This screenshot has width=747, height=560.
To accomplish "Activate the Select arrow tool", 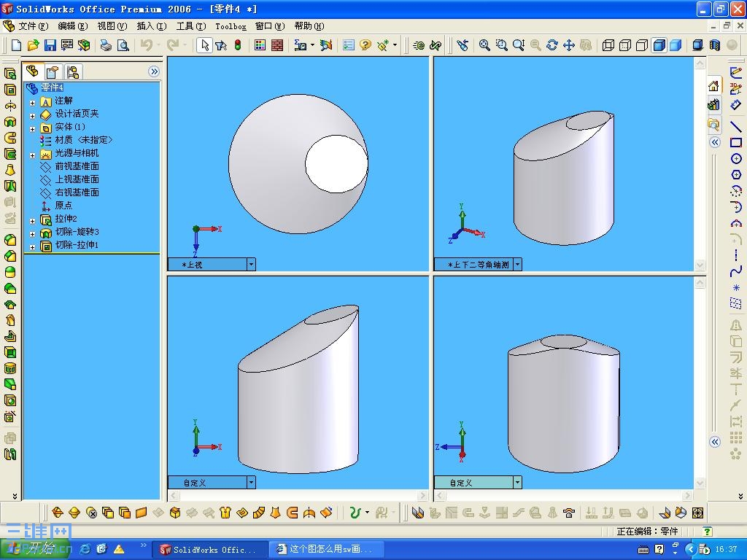I will click(204, 45).
